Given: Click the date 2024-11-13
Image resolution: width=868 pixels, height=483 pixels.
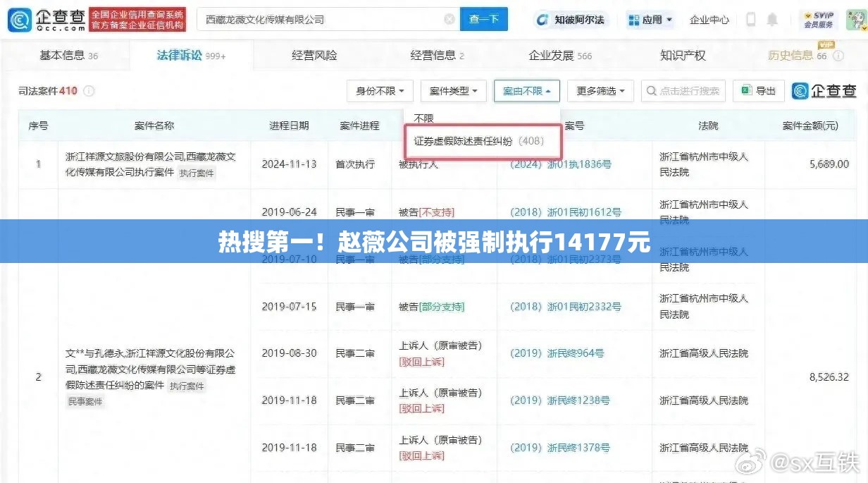Looking at the screenshot, I should tap(289, 164).
